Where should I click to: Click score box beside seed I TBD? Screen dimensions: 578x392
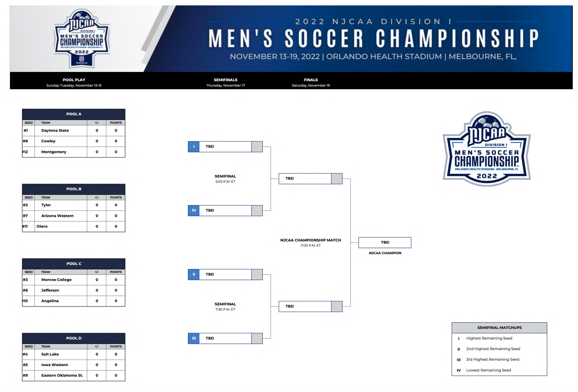pos(257,147)
